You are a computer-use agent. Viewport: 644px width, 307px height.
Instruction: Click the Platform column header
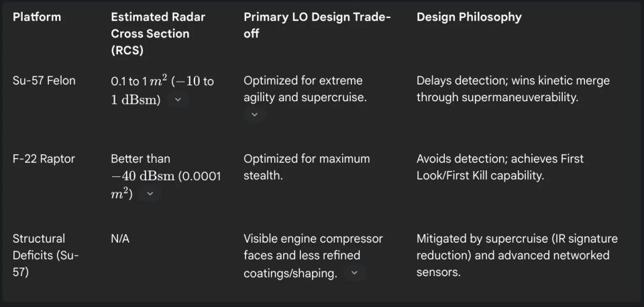pos(37,17)
